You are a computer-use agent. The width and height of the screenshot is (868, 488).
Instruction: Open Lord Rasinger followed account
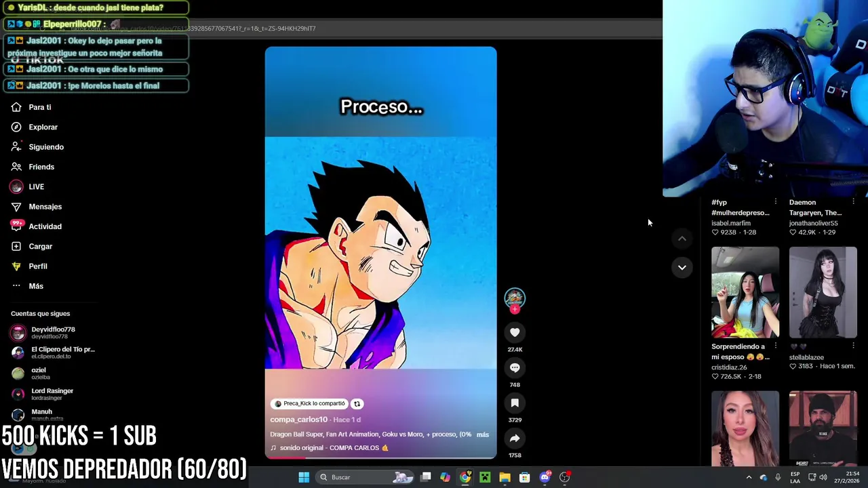[42, 394]
